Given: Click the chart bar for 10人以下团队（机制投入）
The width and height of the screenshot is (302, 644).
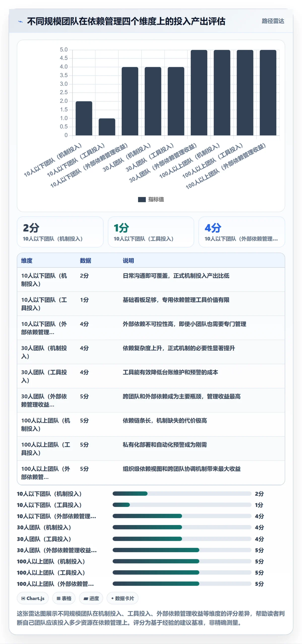Looking at the screenshot, I should coord(84,118).
